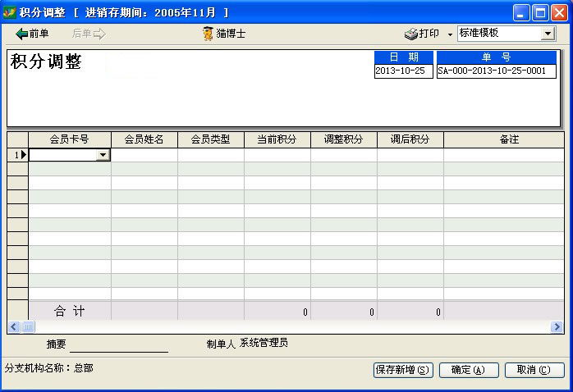The image size is (573, 392).
Task: Click the 日期 date field
Action: point(403,71)
